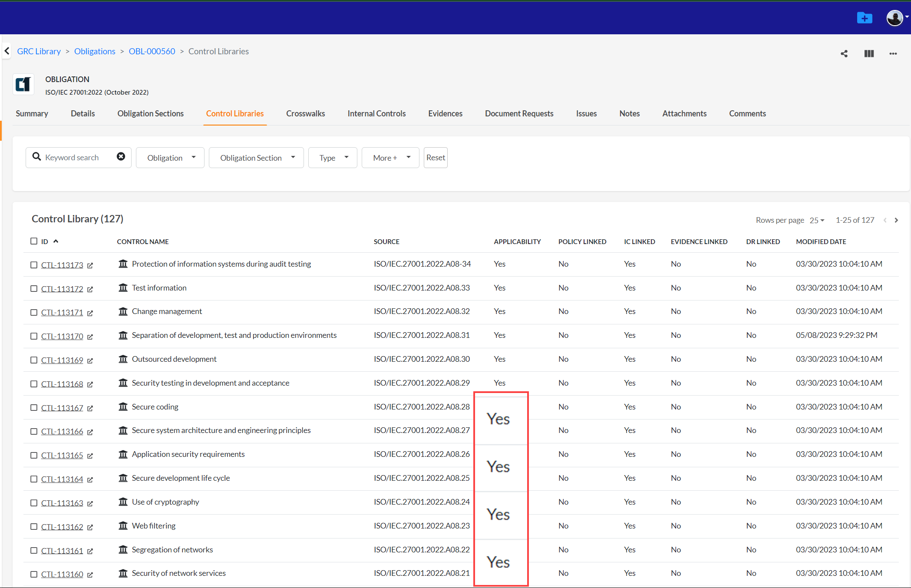Switch to the Crosswalks tab
The width and height of the screenshot is (911, 588).
pos(305,113)
